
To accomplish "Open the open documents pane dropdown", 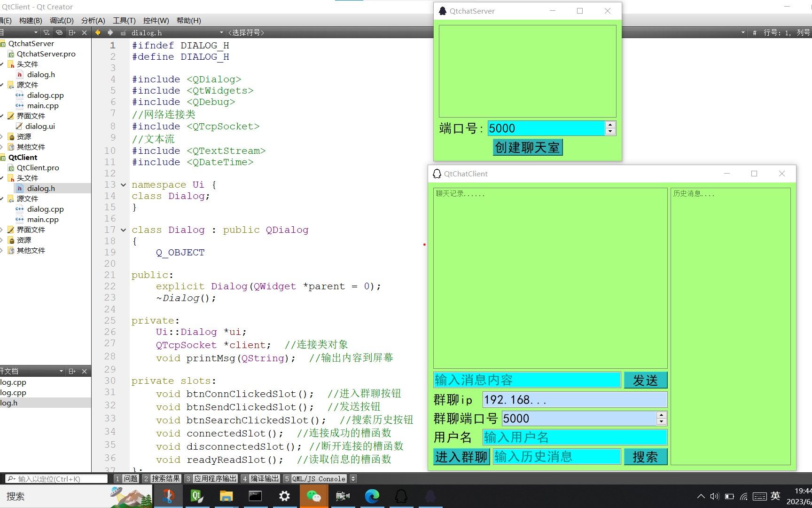I will 61,371.
